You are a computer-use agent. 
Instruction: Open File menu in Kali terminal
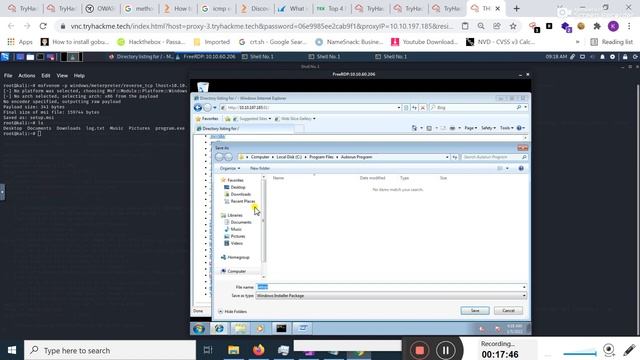8,76
